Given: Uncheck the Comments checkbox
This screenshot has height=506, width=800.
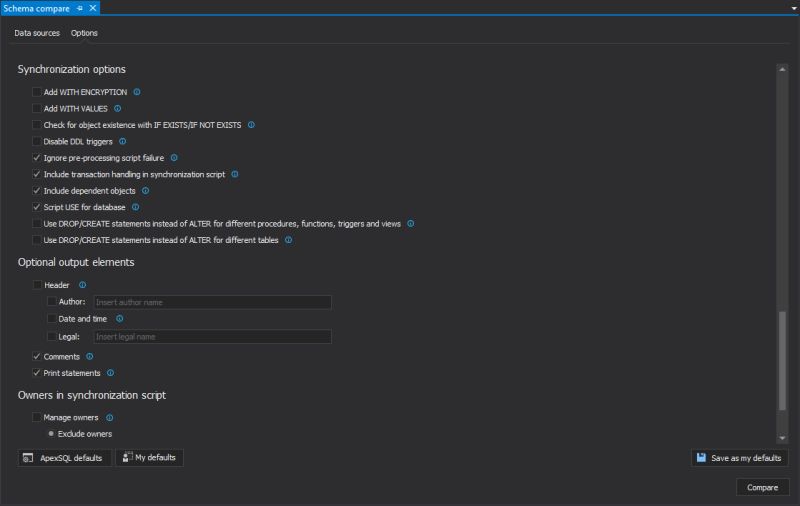Looking at the screenshot, I should click(36, 356).
